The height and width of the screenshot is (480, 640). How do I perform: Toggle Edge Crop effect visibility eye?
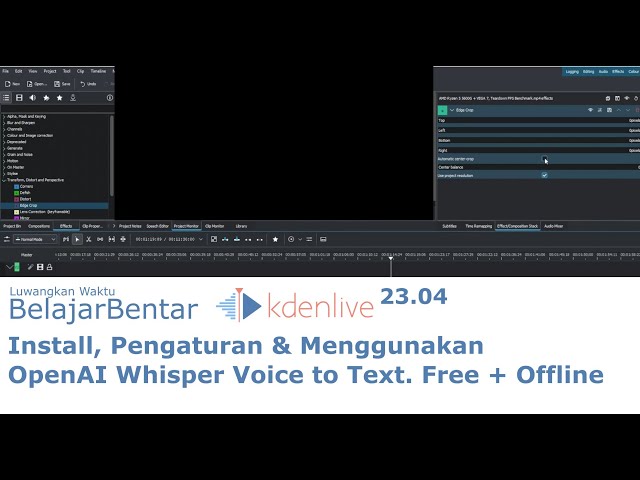tap(590, 110)
